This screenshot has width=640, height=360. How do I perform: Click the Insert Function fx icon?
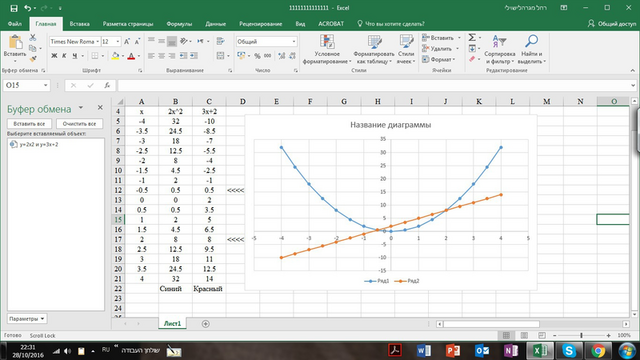(x=107, y=85)
